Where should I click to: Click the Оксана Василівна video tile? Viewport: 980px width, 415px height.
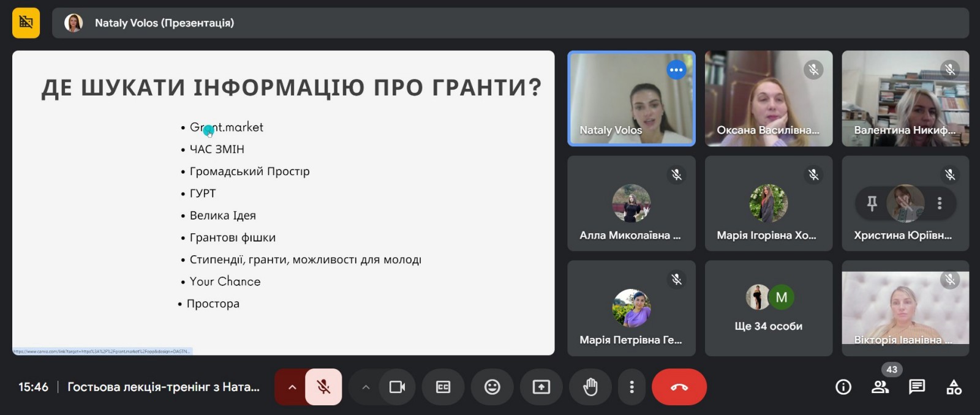coord(769,99)
